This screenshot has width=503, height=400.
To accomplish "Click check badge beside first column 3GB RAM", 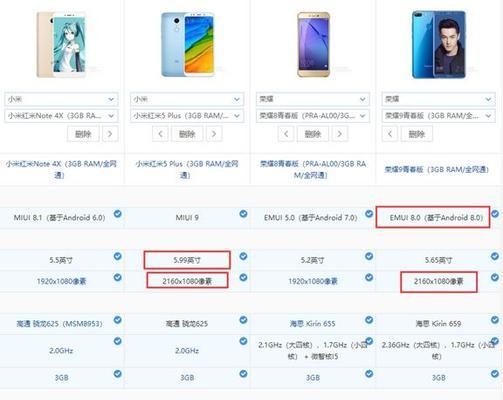I will pos(118,374).
